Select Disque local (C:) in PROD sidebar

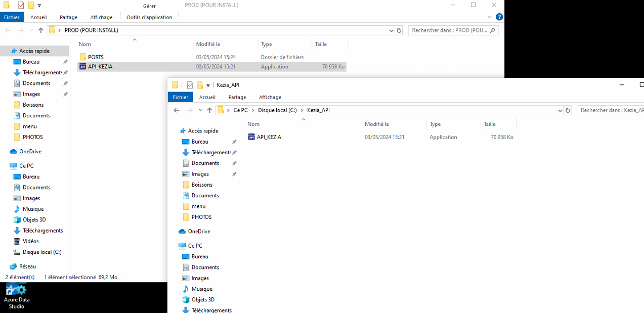42,252
